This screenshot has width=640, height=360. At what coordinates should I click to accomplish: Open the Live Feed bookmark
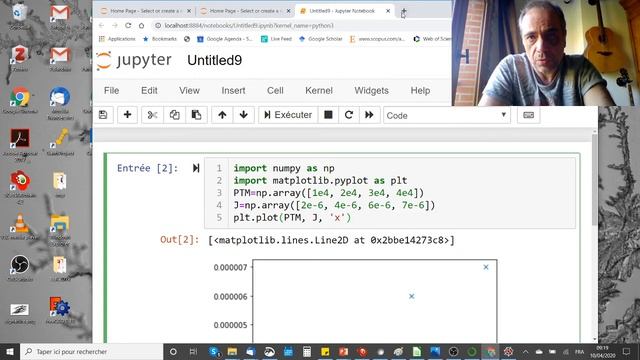(276, 39)
